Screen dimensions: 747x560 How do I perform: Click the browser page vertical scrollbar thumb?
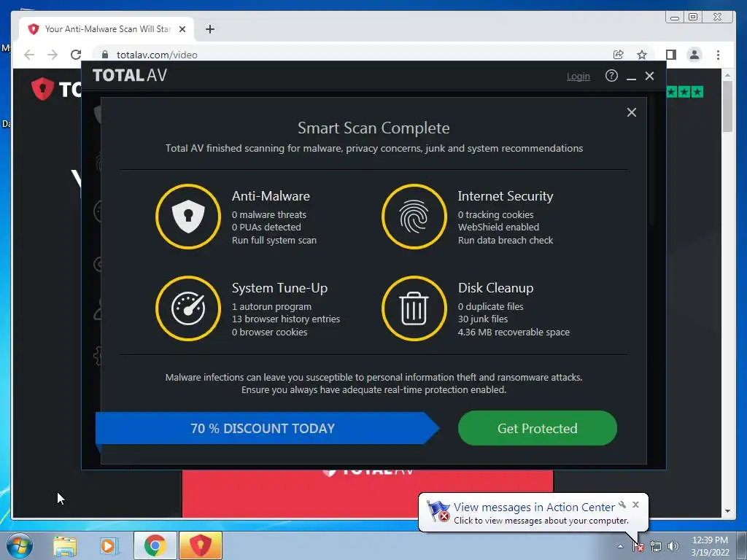(727, 106)
